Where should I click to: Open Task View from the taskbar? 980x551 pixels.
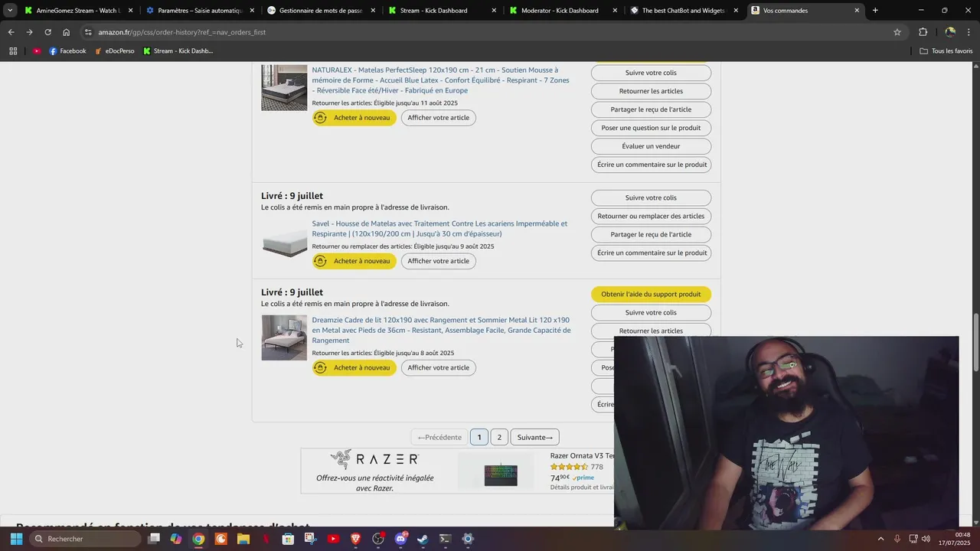pyautogui.click(x=154, y=539)
